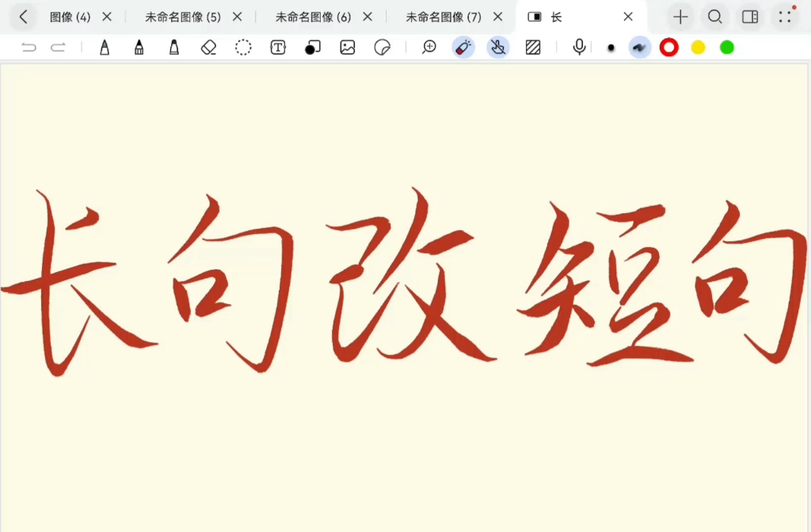Select the eraser tool

[208, 47]
